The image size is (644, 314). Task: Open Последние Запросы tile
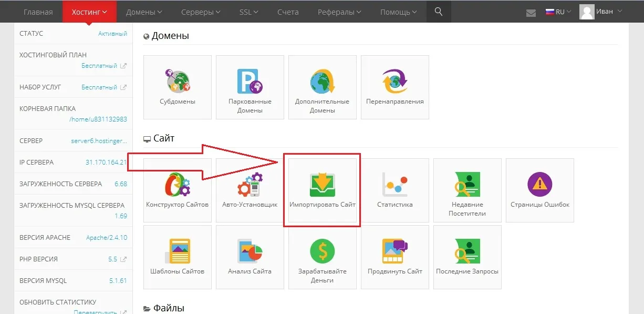[468, 257]
